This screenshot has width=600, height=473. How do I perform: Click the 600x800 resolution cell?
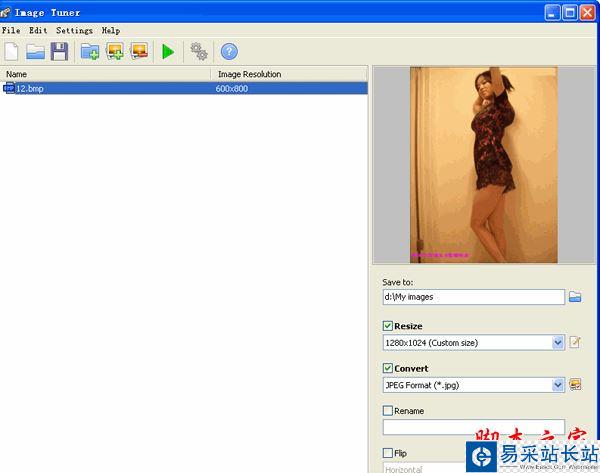(x=232, y=88)
